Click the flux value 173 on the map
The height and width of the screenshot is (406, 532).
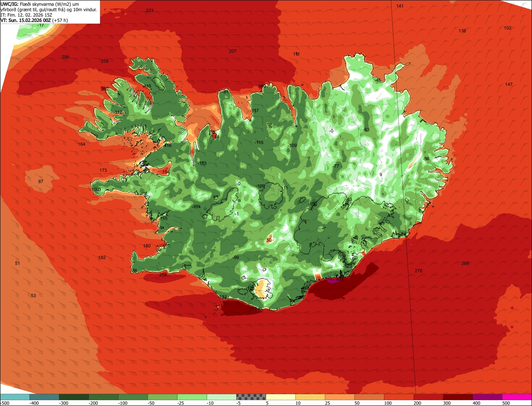coord(103,170)
